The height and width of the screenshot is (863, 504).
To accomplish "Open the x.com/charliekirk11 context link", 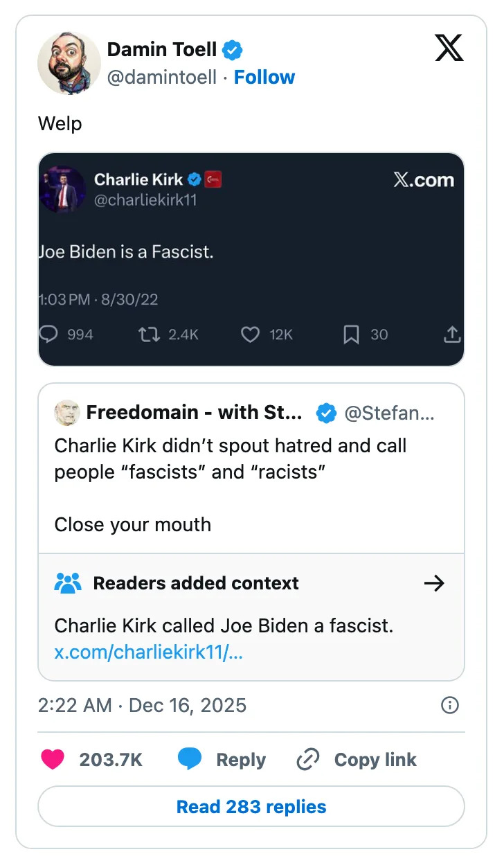I will click(148, 652).
